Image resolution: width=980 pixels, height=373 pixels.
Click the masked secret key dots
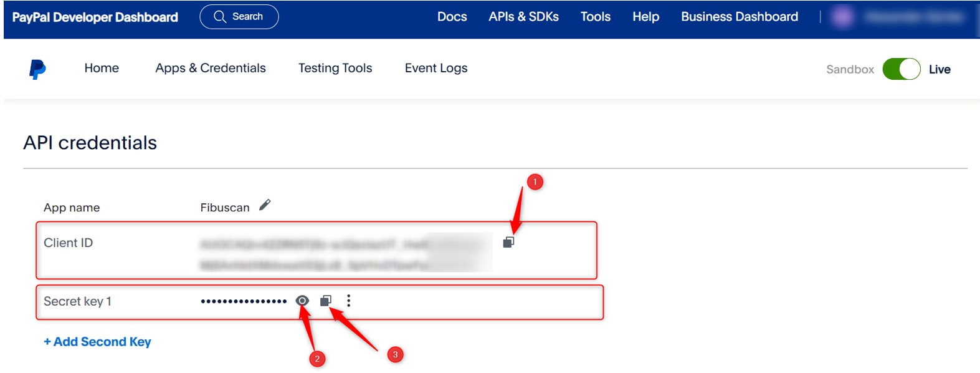(x=244, y=301)
